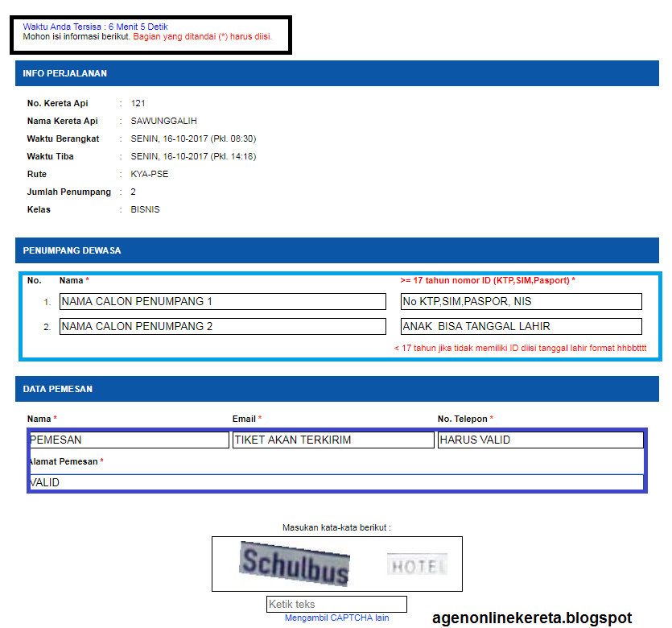This screenshot has width=672, height=628.
Task: Click the PENUMPANG DEWASA section header
Action: tap(337, 250)
